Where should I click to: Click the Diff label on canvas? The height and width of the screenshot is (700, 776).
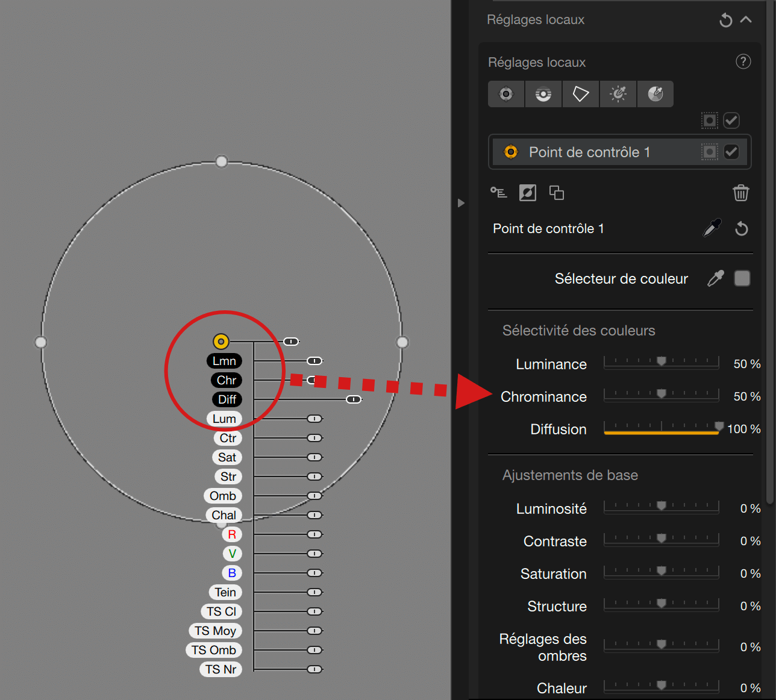point(227,399)
